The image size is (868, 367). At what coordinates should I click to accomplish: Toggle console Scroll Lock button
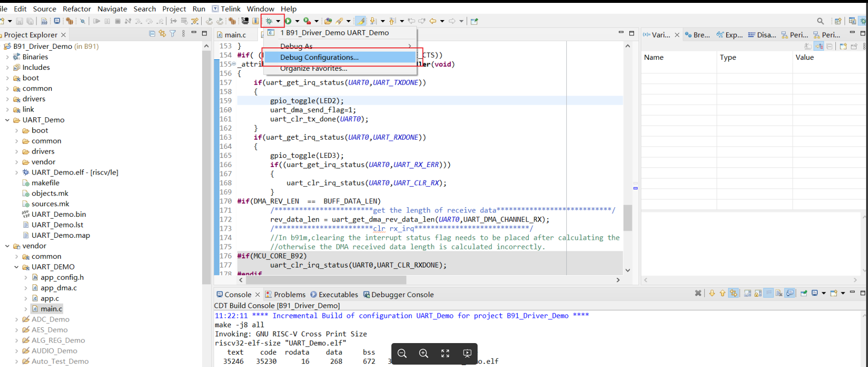click(x=758, y=293)
